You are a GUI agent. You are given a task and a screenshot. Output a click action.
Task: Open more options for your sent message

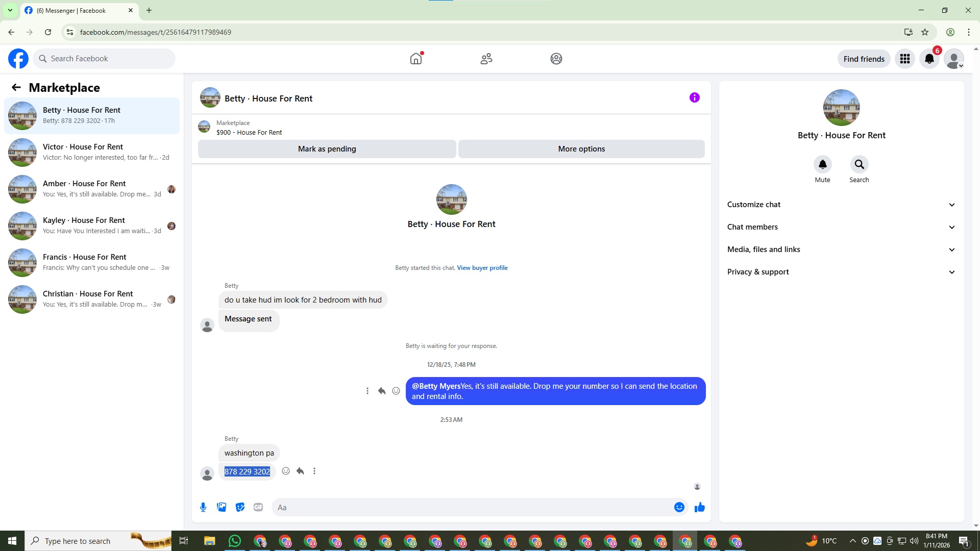coord(367,391)
